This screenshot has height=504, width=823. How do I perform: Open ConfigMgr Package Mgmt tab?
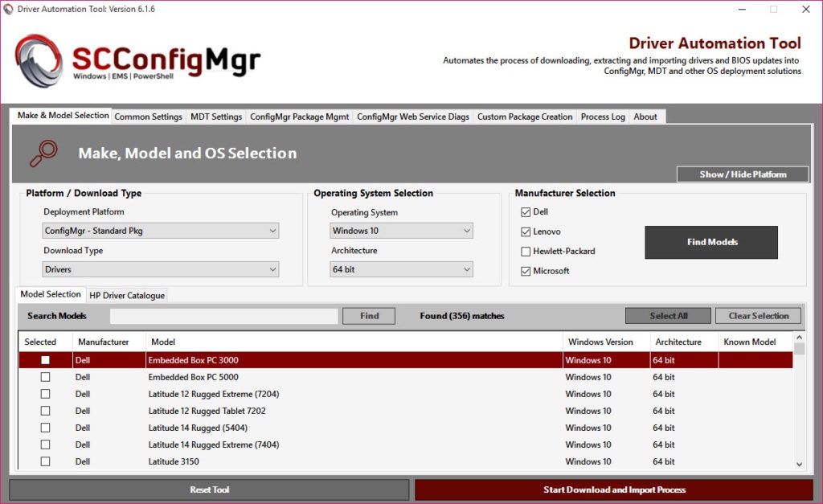[299, 117]
